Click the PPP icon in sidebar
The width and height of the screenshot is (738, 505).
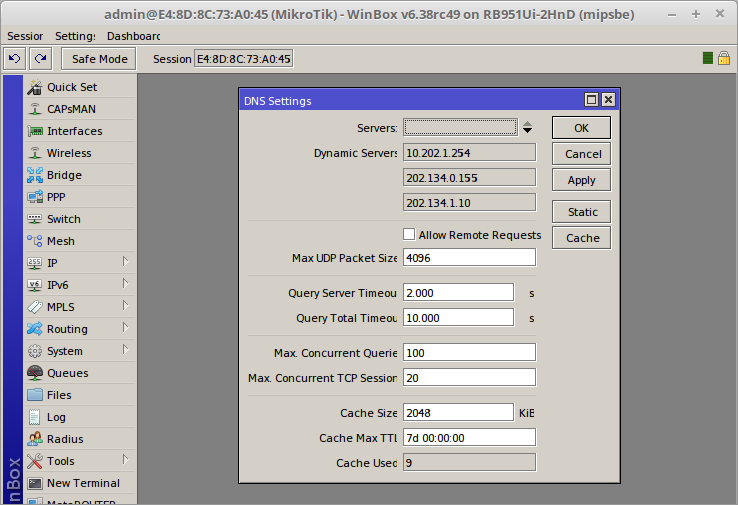pos(35,197)
